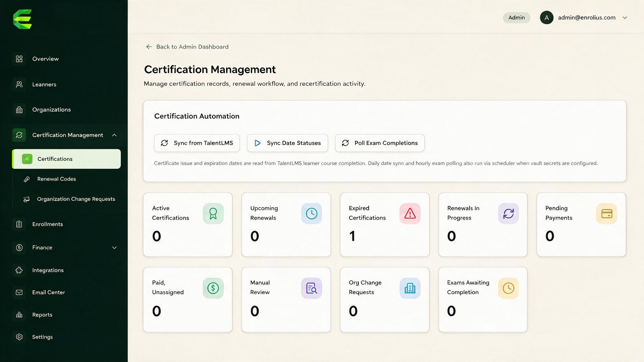Expand the Finance sidebar section chevron
The image size is (644, 362).
point(114,248)
